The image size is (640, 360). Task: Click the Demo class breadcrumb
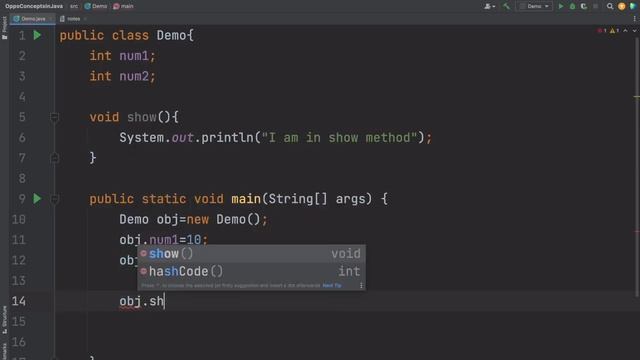tap(96, 6)
